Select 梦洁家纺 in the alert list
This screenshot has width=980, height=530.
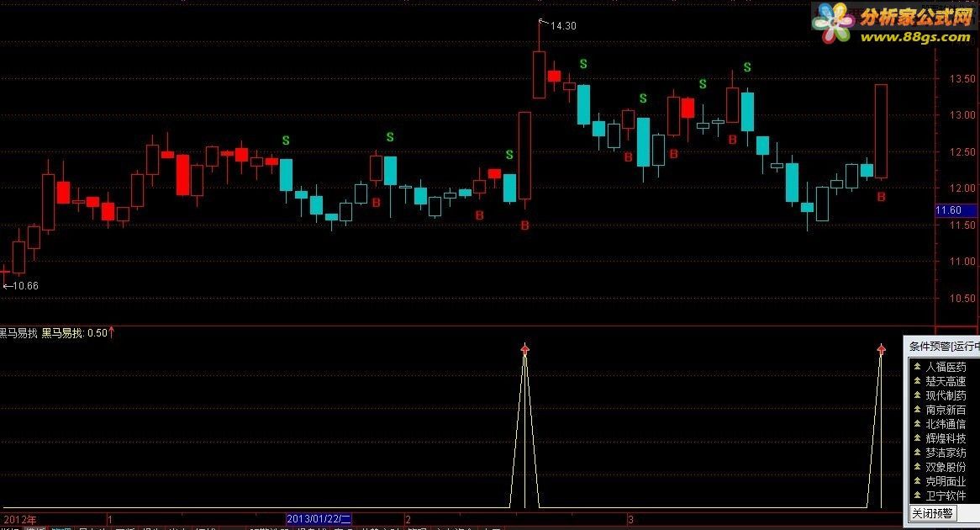pyautogui.click(x=946, y=453)
